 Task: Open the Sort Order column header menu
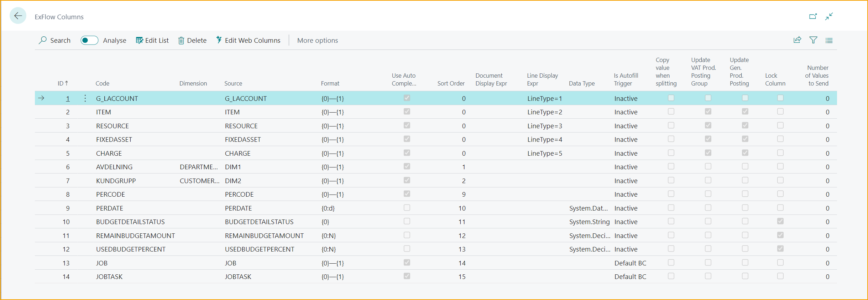451,83
